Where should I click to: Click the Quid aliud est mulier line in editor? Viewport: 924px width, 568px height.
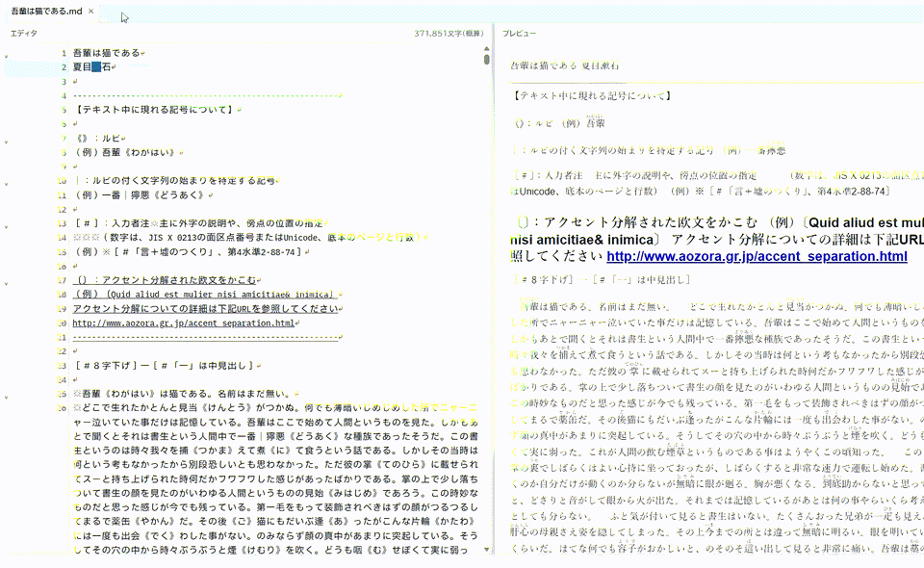pos(204,295)
